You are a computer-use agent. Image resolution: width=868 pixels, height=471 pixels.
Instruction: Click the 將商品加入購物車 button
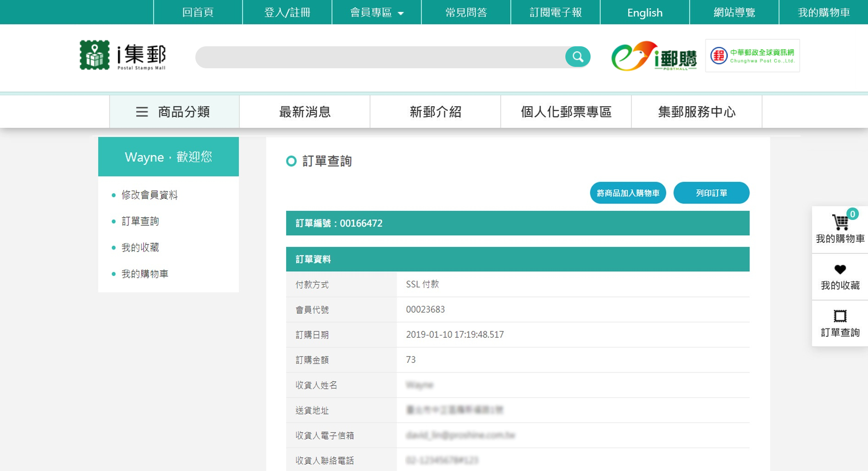pos(627,193)
